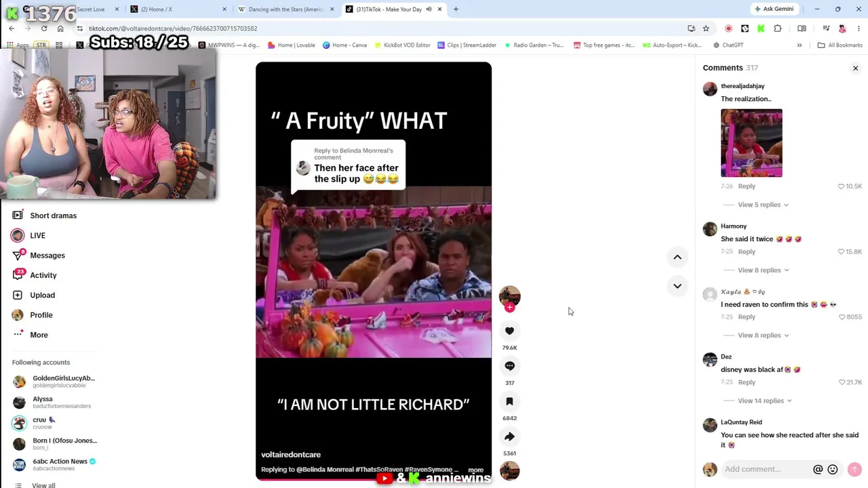Open a new browser tab
Image resolution: width=868 pixels, height=488 pixels.
coord(456,9)
